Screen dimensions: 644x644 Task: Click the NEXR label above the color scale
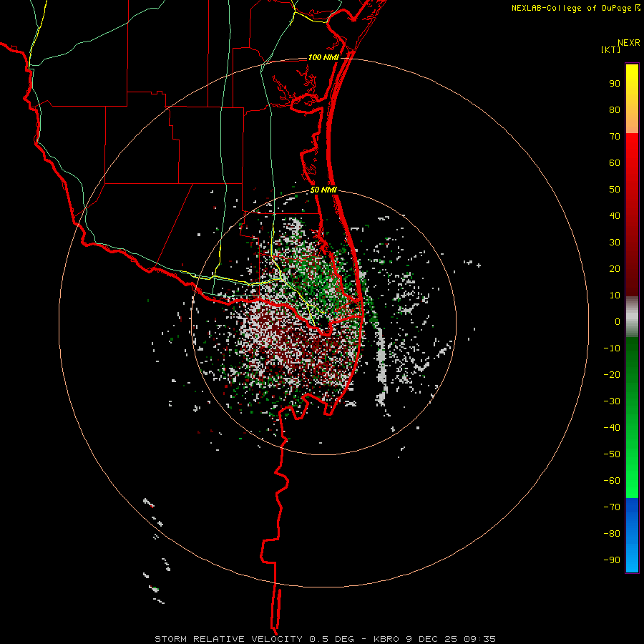[629, 43]
